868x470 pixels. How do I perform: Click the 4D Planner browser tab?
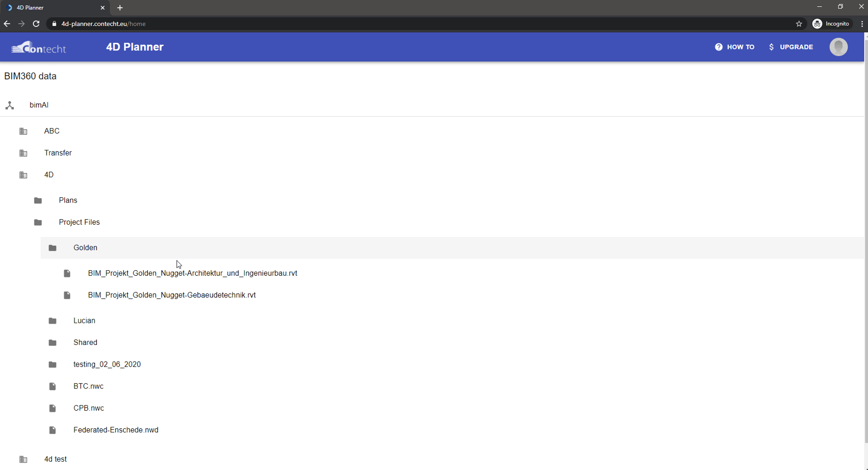(55, 8)
